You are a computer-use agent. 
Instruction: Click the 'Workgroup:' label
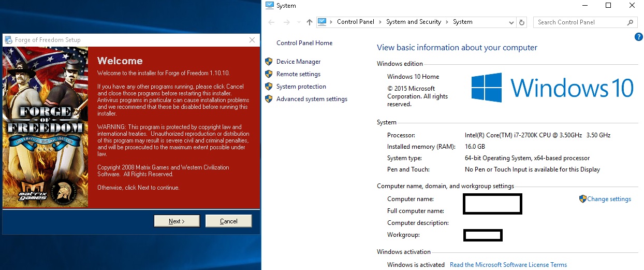point(403,235)
